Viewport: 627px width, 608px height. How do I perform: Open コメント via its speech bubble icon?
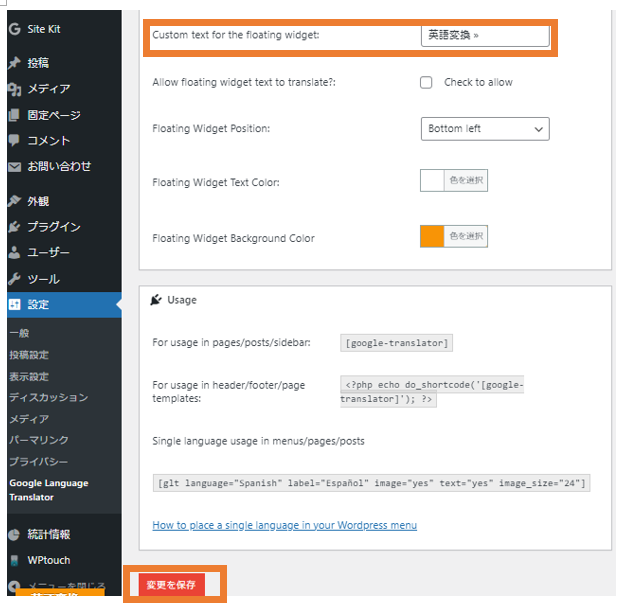point(14,141)
